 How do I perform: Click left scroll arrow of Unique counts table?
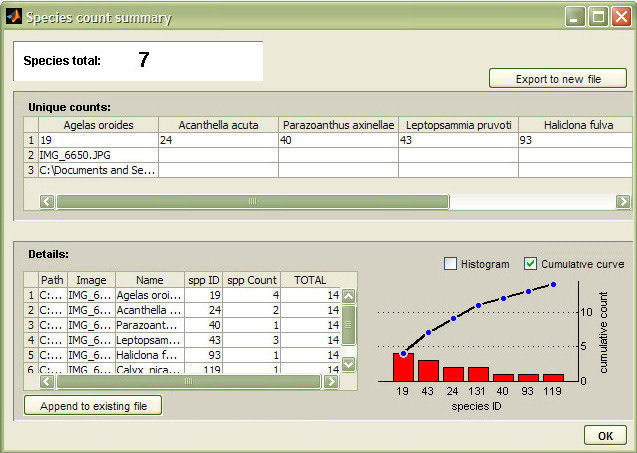[x=47, y=201]
